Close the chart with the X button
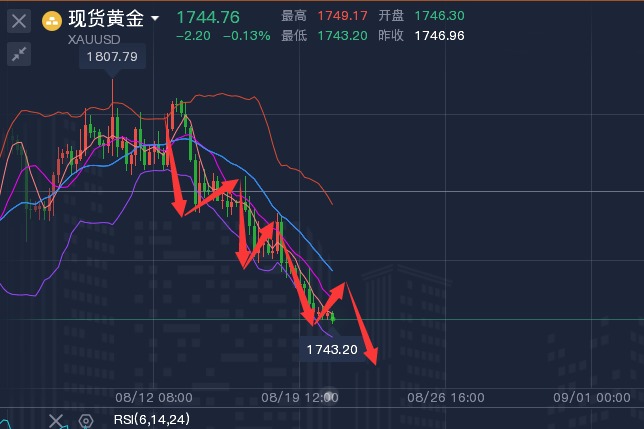 (x=18, y=21)
